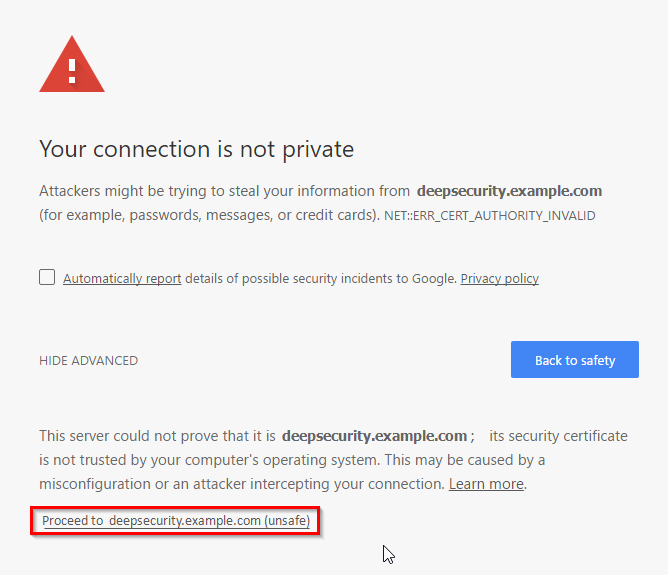Collapse details with HIDE ADVANCED

[88, 361]
